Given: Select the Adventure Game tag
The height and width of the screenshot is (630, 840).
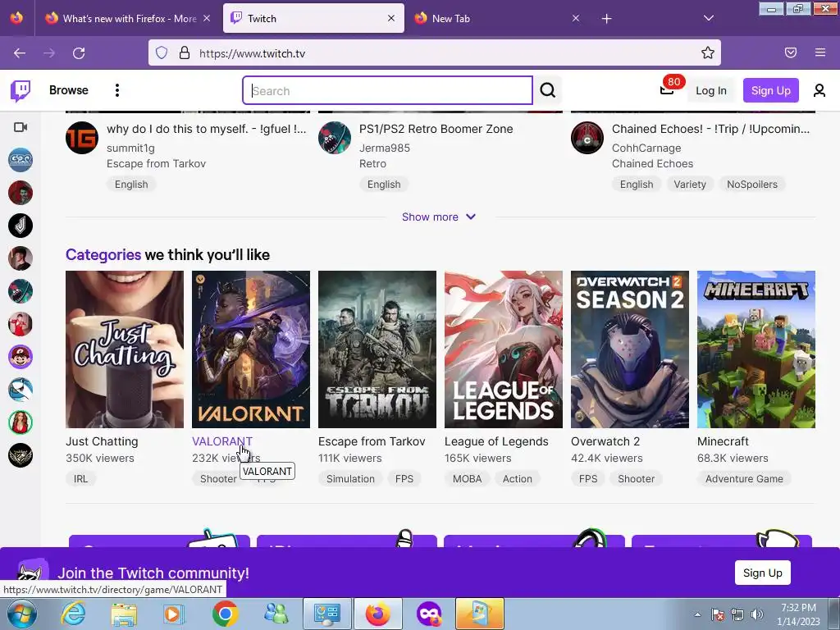Looking at the screenshot, I should click(744, 478).
